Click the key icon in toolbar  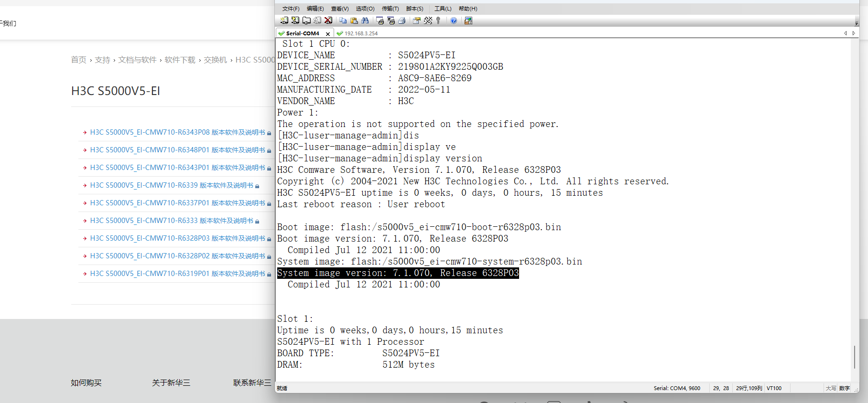(x=438, y=21)
